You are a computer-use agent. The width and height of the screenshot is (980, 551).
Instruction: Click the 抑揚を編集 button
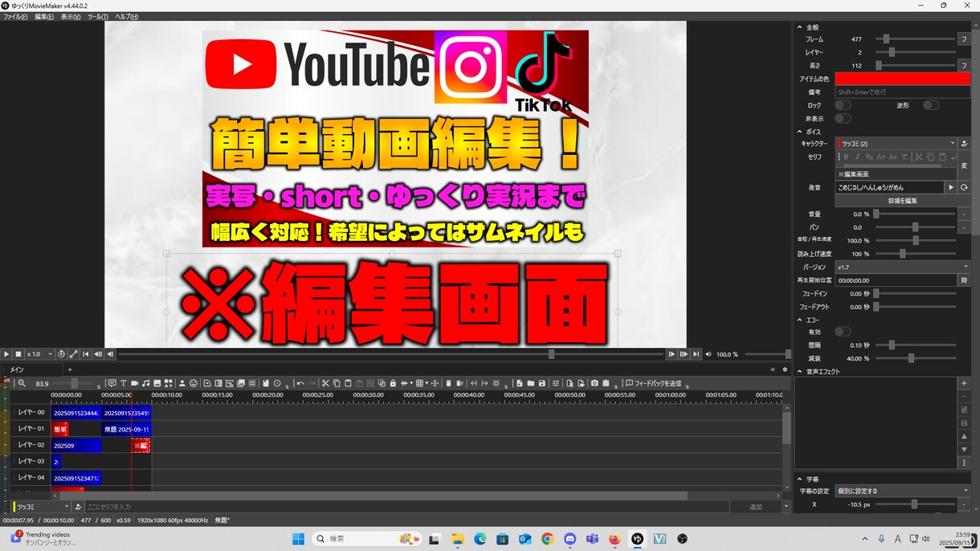click(x=902, y=201)
